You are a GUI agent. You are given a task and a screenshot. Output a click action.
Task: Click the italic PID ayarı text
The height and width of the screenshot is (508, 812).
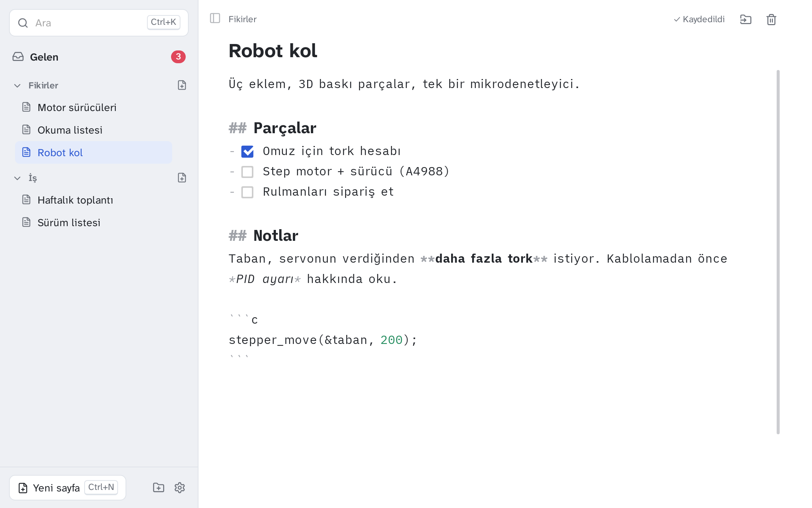[265, 279]
